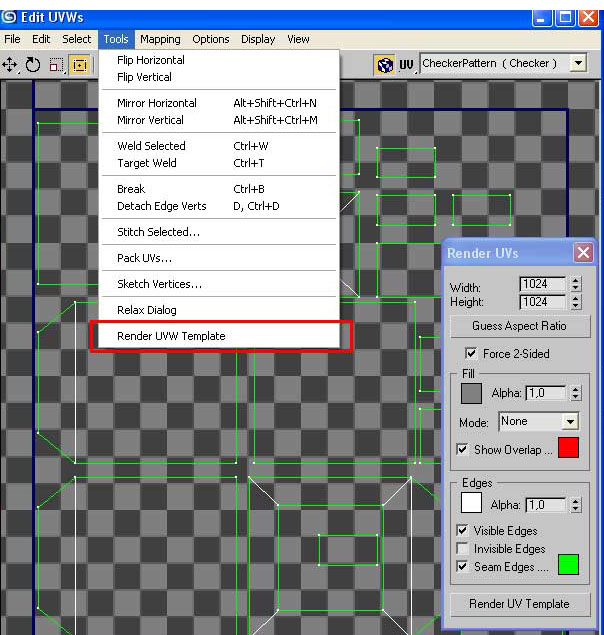Activate the Freeform Mode tool

coord(79,65)
